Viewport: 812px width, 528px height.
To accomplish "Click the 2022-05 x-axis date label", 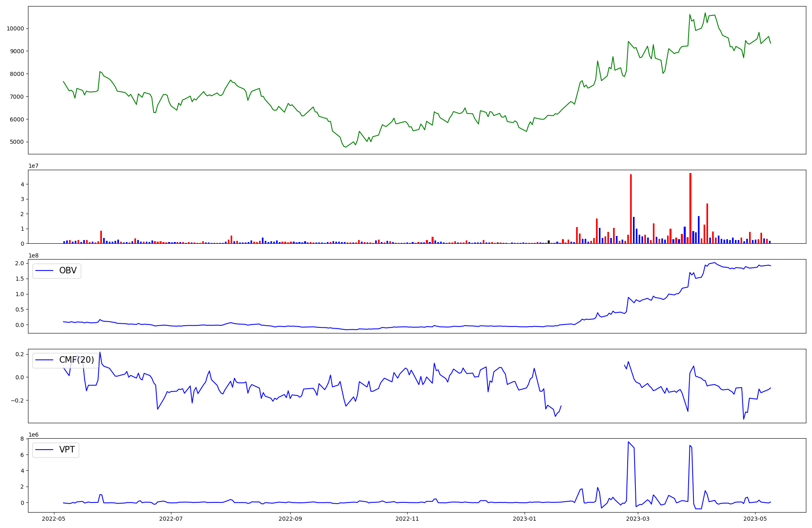I will 54,519.
